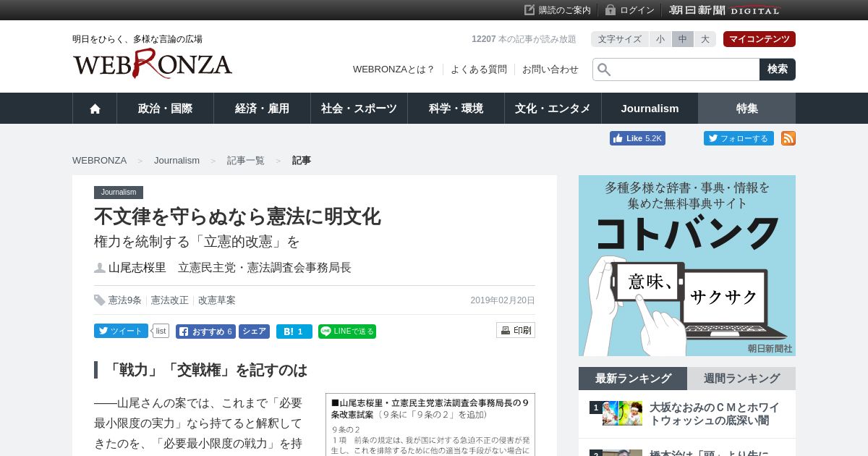Screen dimensions: 868x456
Task: Switch to 最新ランキング tab
Action: coord(633,379)
